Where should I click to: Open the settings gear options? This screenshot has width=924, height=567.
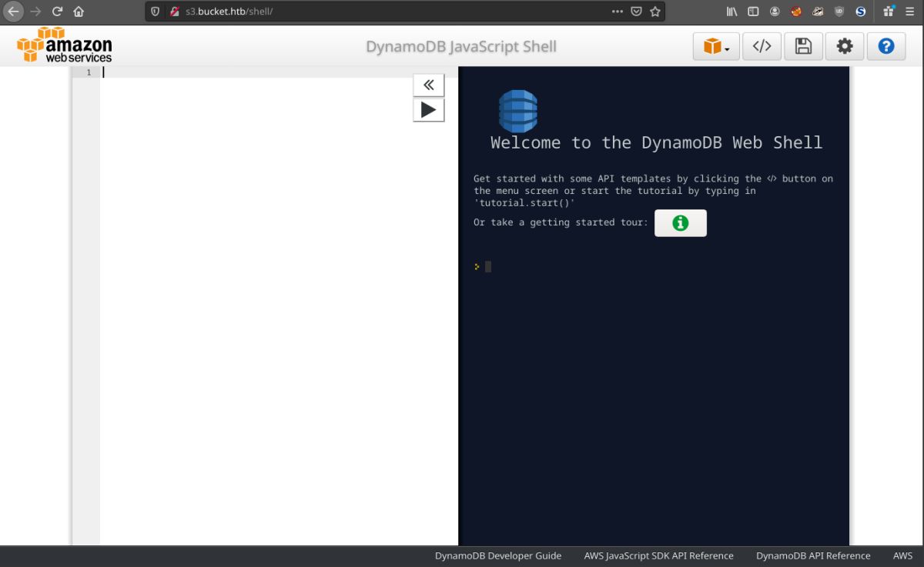click(x=845, y=46)
